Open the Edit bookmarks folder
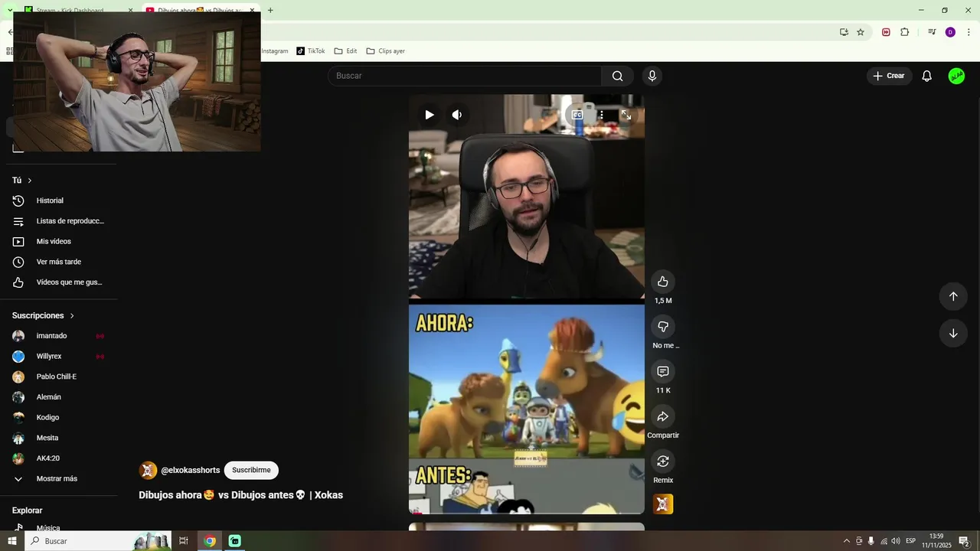Viewport: 980px width, 551px height. pyautogui.click(x=346, y=51)
